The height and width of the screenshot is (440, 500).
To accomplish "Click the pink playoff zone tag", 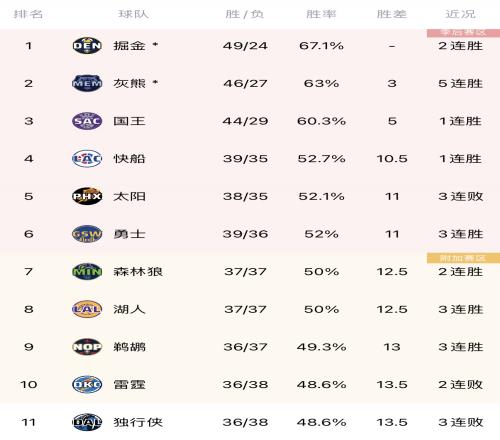I will [x=463, y=33].
